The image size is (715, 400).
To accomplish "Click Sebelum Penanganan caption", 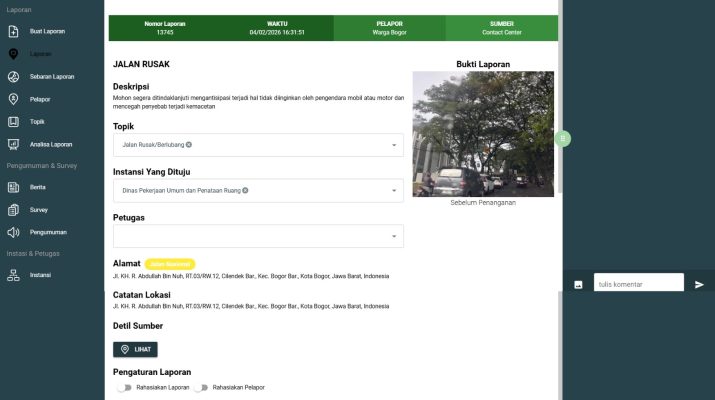I will (483, 203).
